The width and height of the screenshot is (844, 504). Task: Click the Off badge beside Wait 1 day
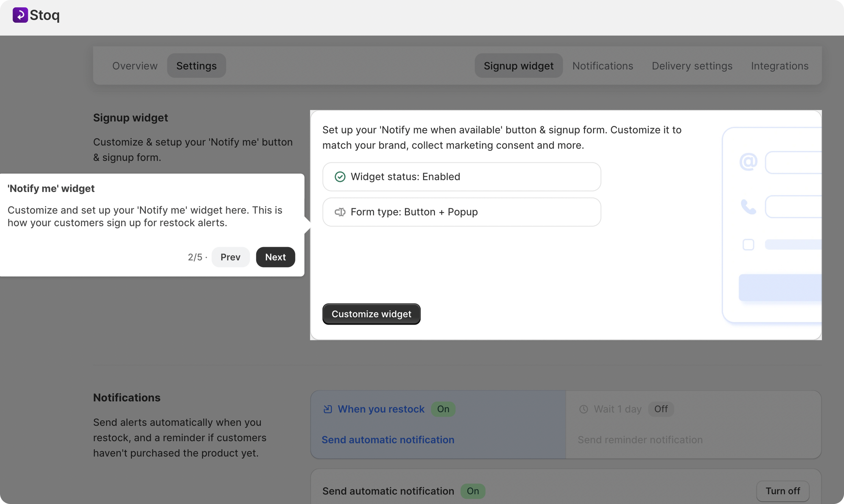click(661, 409)
